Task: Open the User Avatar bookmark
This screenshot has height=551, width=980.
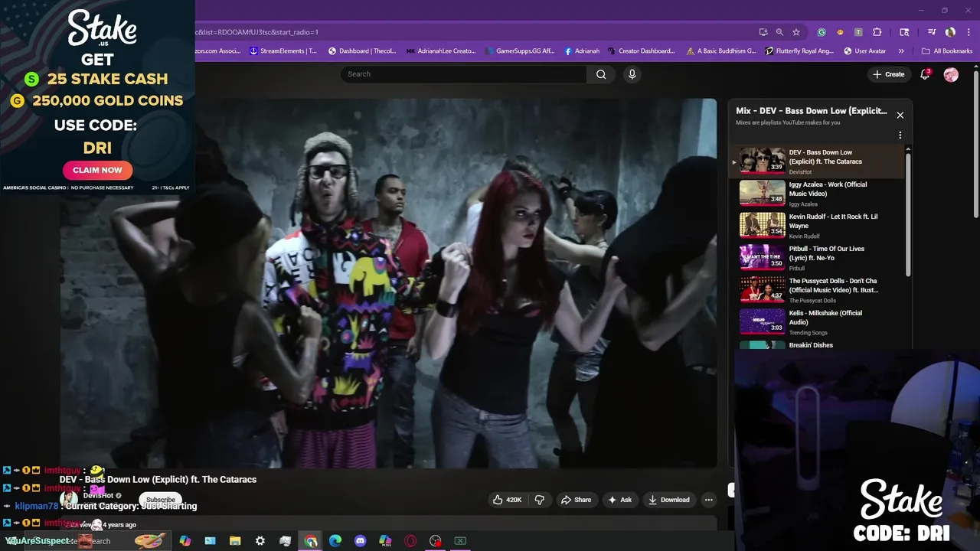Action: point(865,51)
